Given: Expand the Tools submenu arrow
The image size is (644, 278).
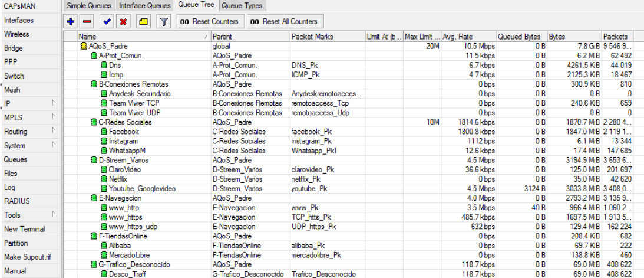Looking at the screenshot, I should pos(54,215).
